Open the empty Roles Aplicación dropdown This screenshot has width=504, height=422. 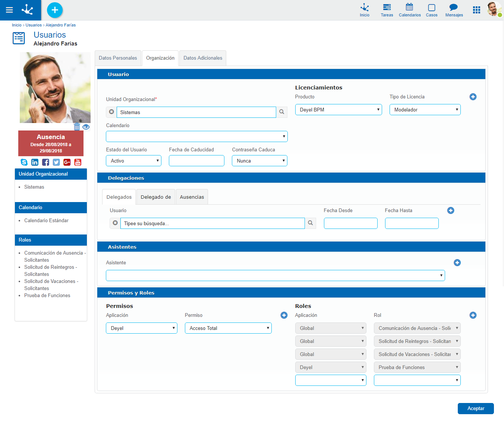pos(331,380)
